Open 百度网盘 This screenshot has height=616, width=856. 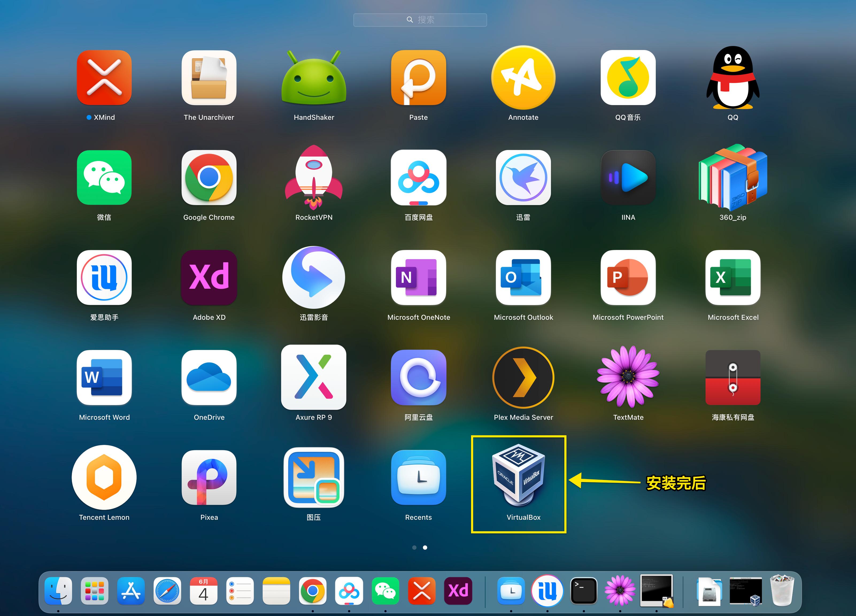419,178
